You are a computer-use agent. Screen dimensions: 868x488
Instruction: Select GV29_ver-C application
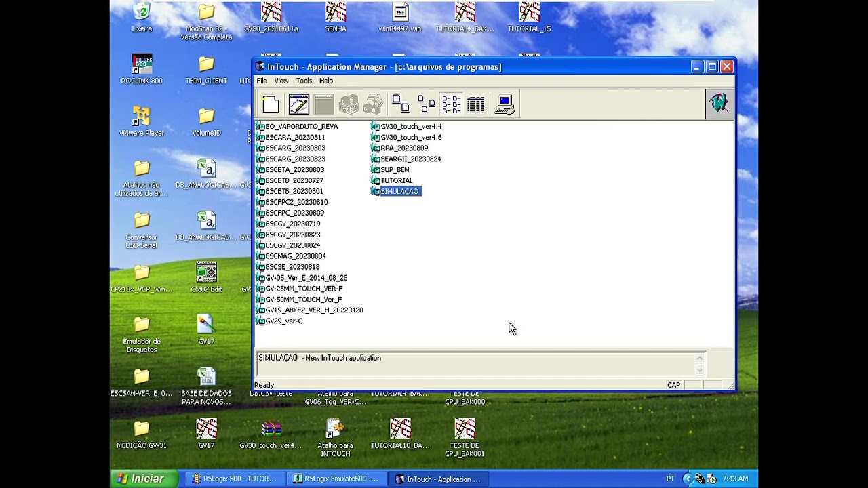point(279,321)
